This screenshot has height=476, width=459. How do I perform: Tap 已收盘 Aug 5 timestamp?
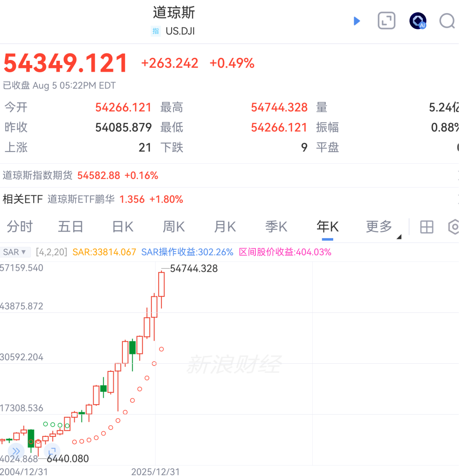59,86
